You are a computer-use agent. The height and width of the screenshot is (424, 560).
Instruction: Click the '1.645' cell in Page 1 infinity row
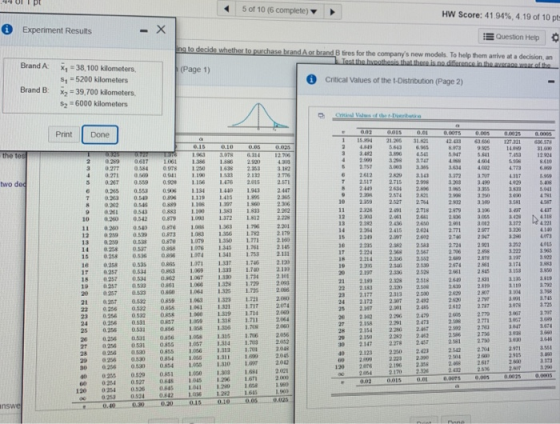click(x=252, y=393)
